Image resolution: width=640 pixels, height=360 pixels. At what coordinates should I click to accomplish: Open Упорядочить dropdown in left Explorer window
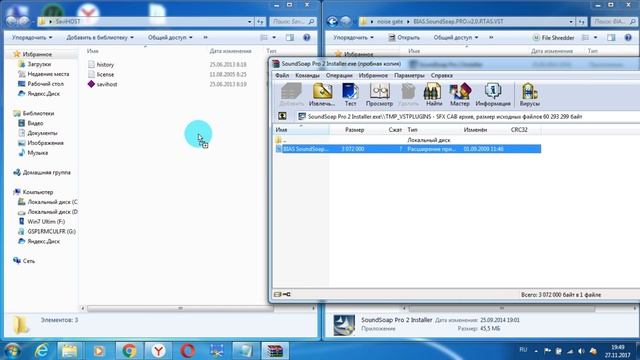tap(32, 38)
